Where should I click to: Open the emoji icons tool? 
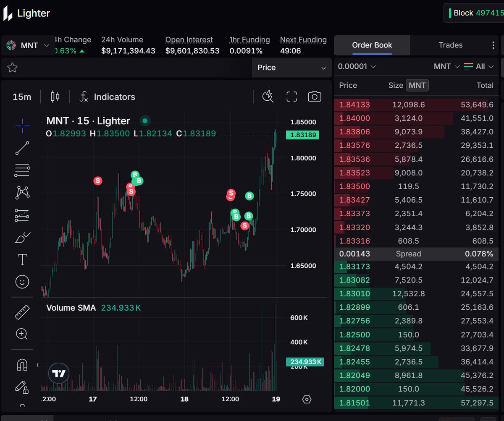click(22, 282)
